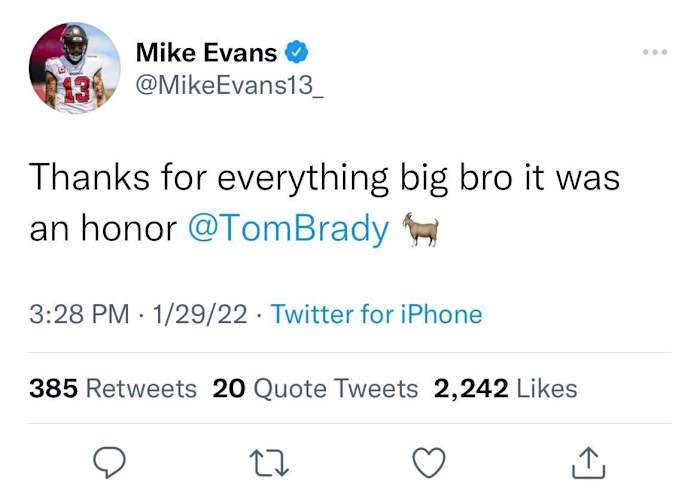Like the tweet with the heart icon
This screenshot has width=700, height=495.
click(x=429, y=462)
